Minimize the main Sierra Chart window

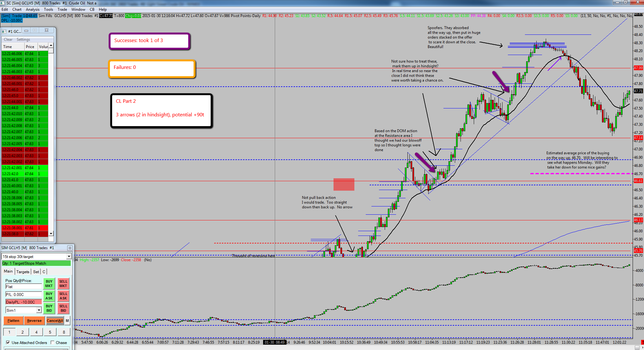click(617, 2)
